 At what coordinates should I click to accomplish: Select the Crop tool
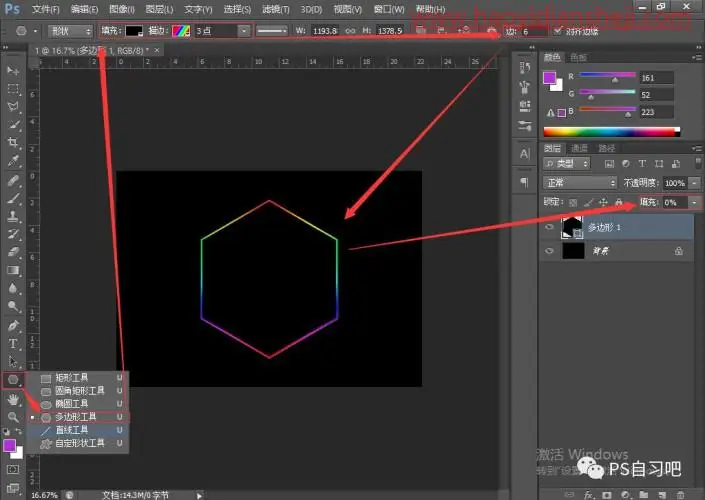(13, 143)
